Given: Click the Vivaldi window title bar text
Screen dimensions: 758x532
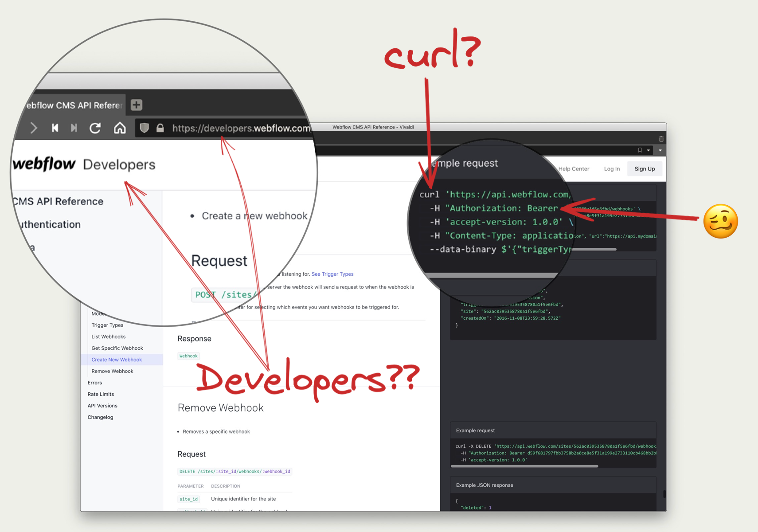Looking at the screenshot, I should coord(373,127).
